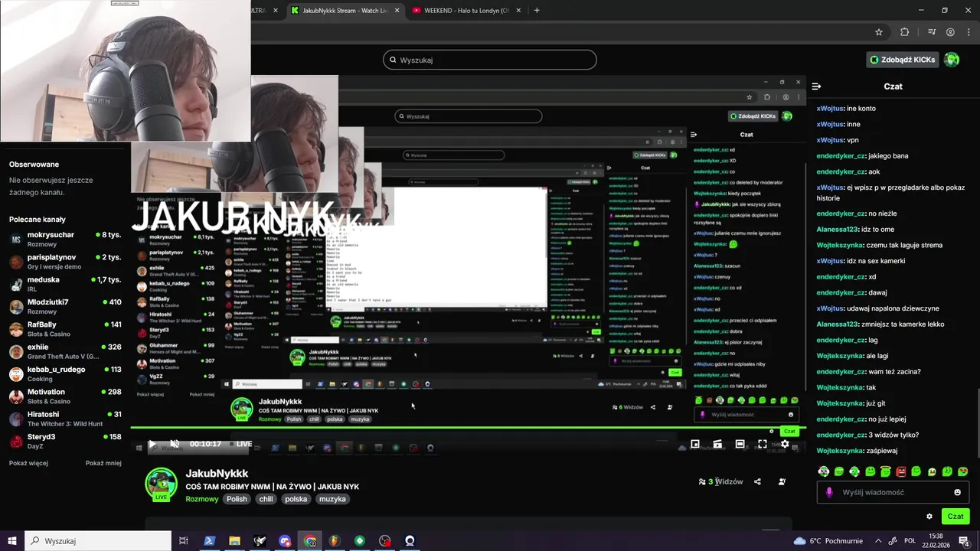The image size is (980, 551).
Task: Pick the halo angel emote
Action: [x=885, y=471]
